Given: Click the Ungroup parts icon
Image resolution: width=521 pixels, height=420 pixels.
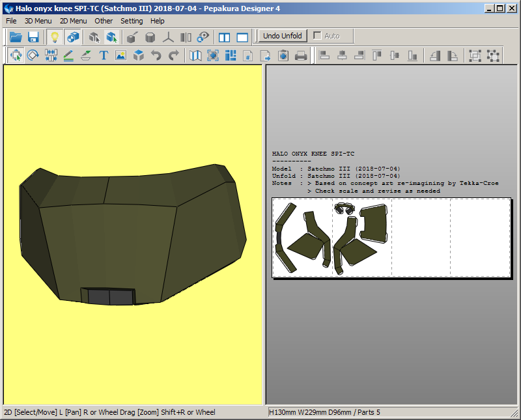Looking at the screenshot, I should pyautogui.click(x=493, y=55).
